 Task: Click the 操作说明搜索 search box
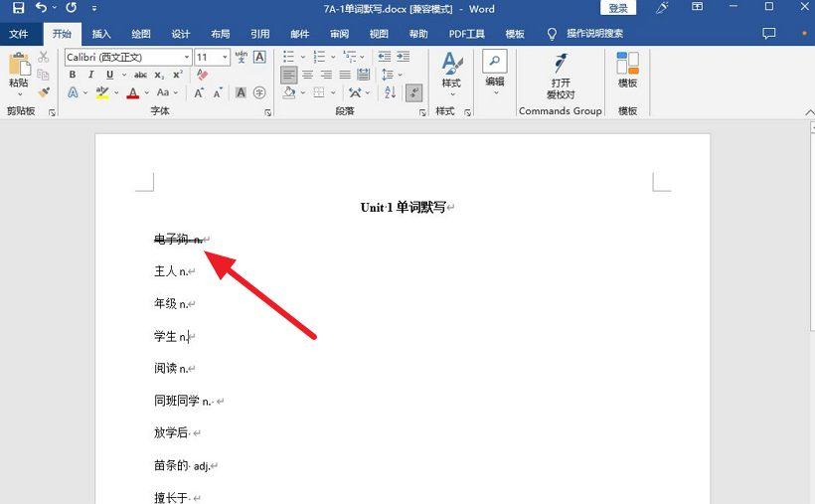[x=594, y=34]
